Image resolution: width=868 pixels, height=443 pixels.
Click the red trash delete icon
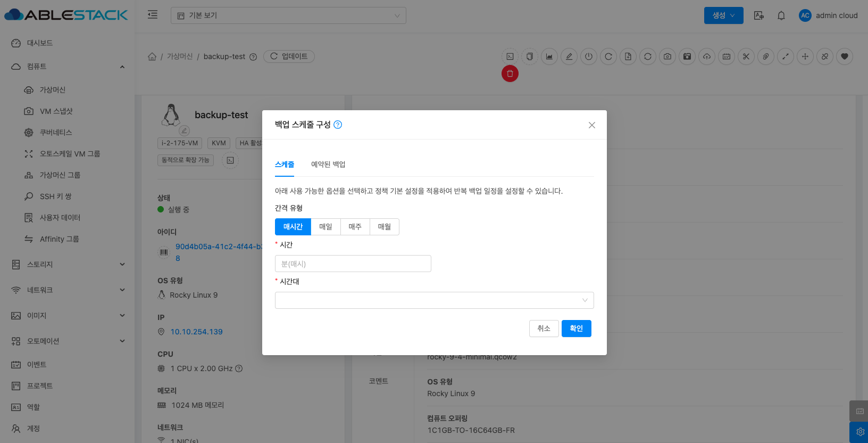click(x=510, y=73)
